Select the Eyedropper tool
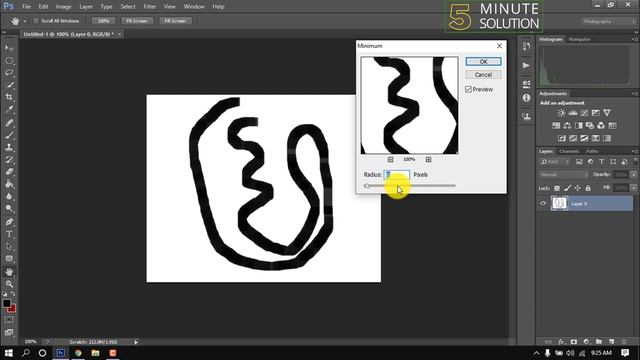 tap(9, 109)
